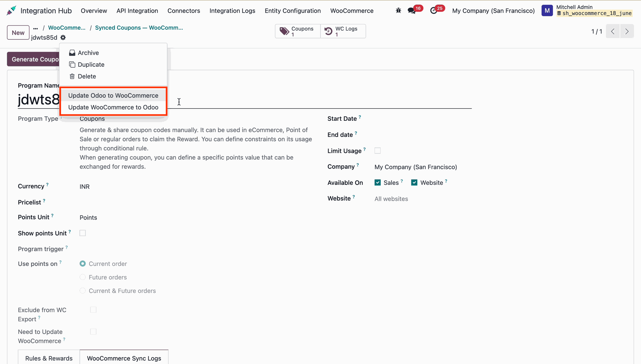Open the Pricelist selection field
This screenshot has height=364, width=641.
coord(196,203)
